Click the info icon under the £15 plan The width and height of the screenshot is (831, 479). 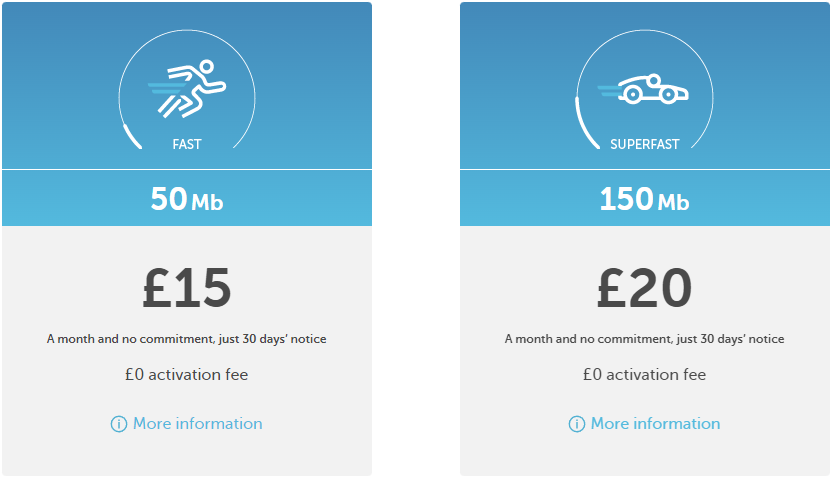119,424
